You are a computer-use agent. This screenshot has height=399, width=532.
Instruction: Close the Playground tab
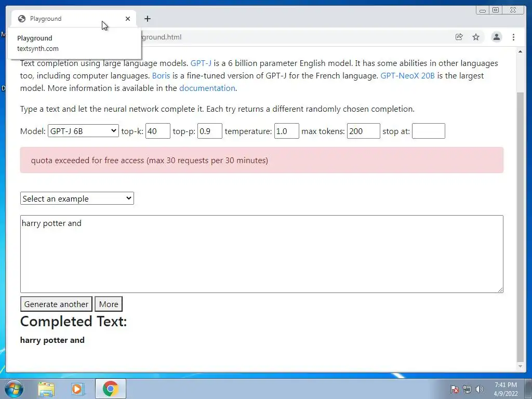[128, 19]
